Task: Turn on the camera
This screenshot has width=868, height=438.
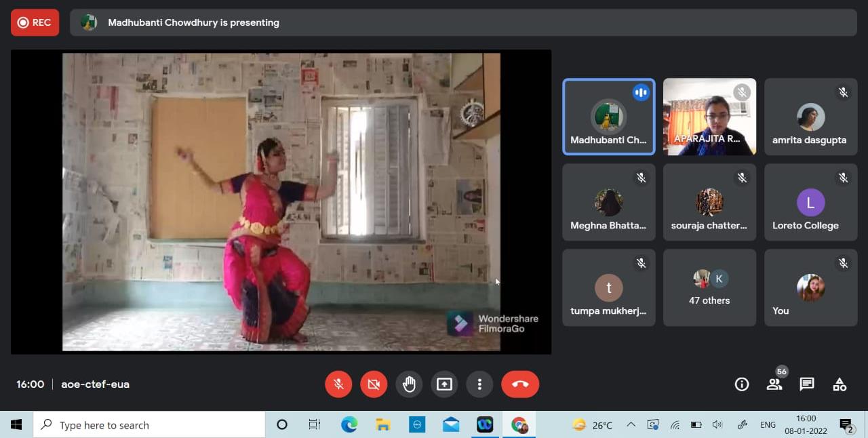Action: point(374,384)
